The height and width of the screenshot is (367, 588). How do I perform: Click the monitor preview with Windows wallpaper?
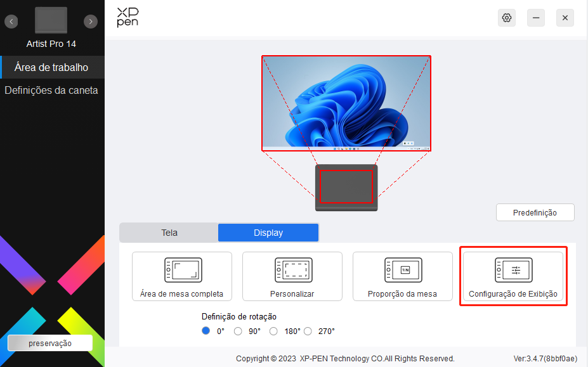pyautogui.click(x=346, y=103)
